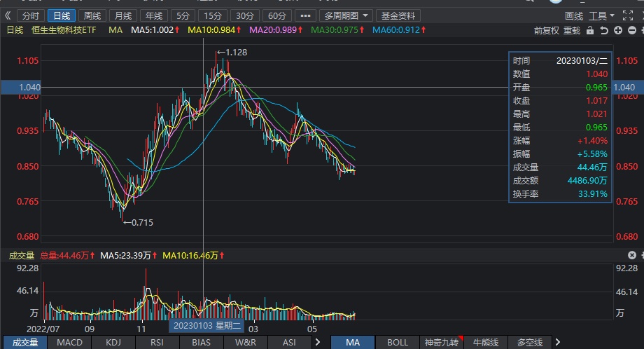Image resolution: width=644 pixels, height=349 pixels.
Task: Select the BOLL overlay indicator tab
Action: click(x=398, y=342)
